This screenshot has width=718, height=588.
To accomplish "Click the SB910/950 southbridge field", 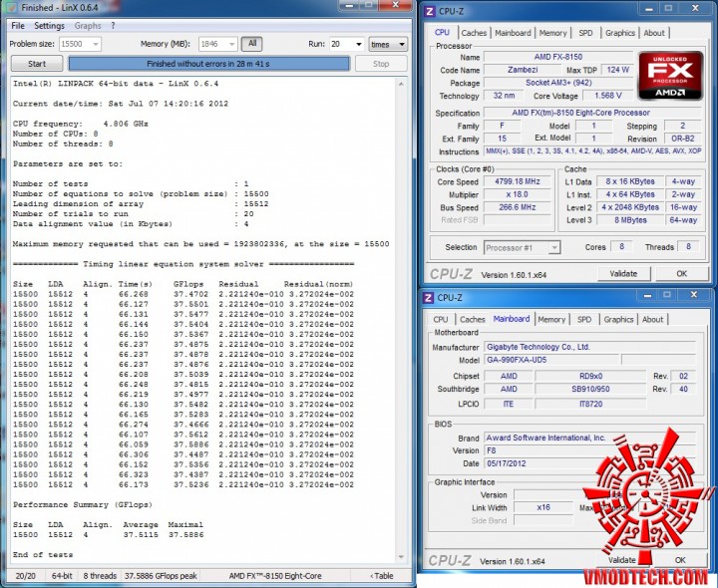I will 590,389.
